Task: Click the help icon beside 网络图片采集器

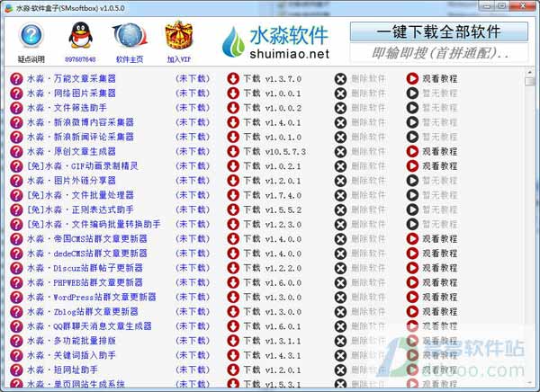Action: (16, 94)
